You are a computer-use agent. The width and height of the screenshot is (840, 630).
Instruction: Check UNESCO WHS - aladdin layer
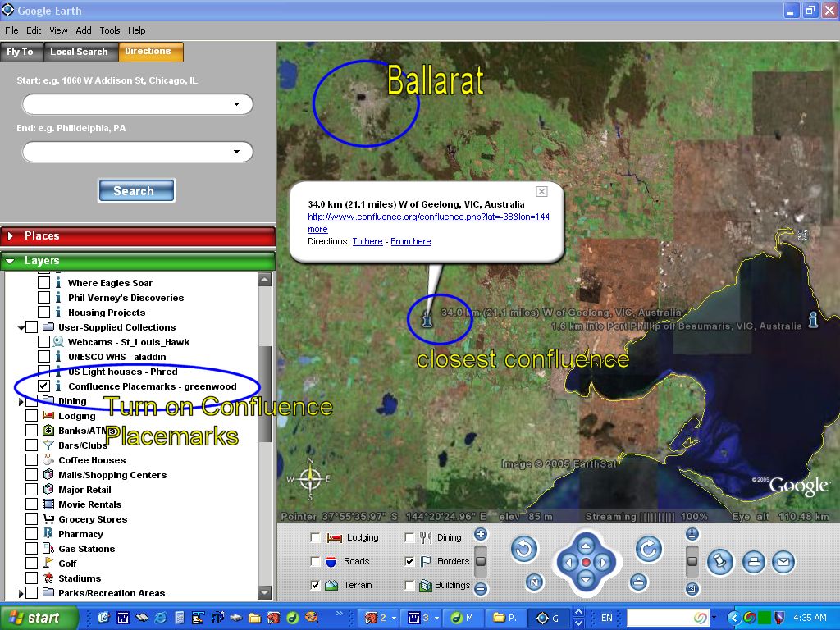coord(44,357)
